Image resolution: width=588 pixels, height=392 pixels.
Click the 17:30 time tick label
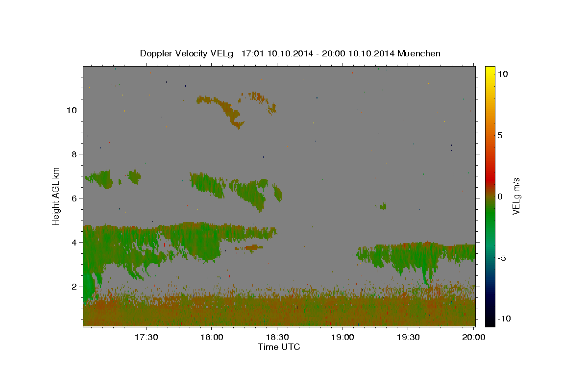[146, 338]
